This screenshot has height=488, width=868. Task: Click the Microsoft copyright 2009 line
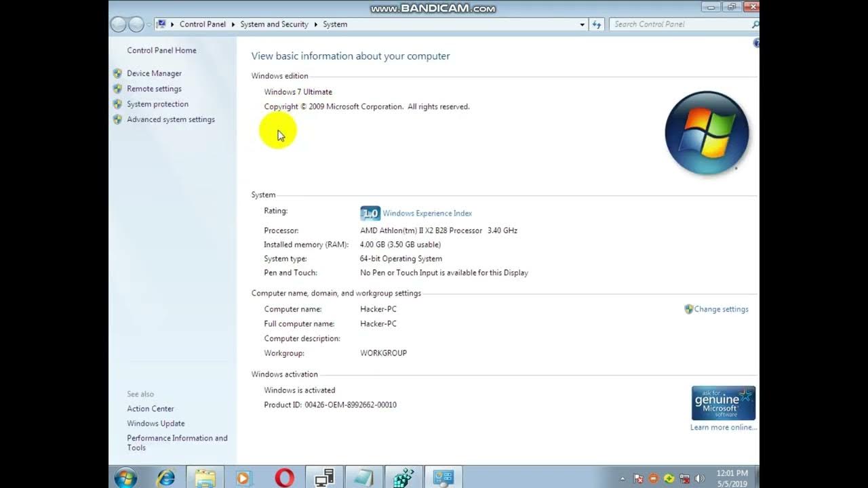[367, 107]
